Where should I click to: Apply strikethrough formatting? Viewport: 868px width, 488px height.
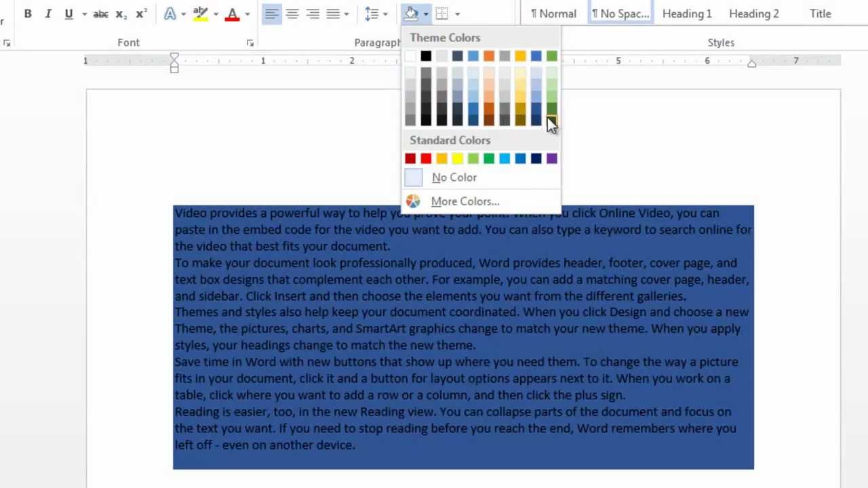101,14
